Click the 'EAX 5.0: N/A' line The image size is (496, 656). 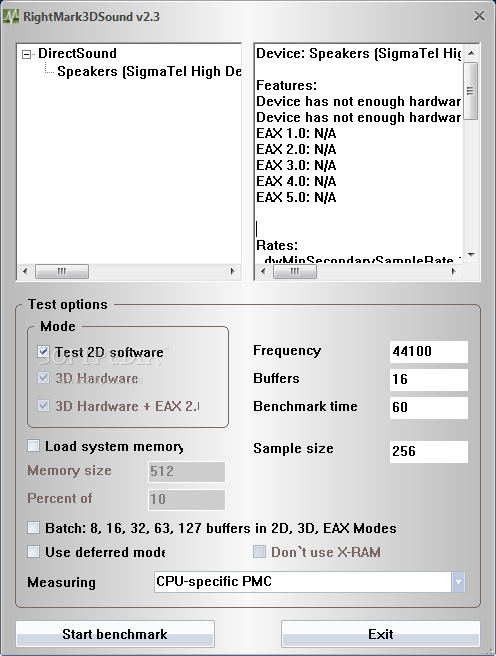tap(296, 197)
